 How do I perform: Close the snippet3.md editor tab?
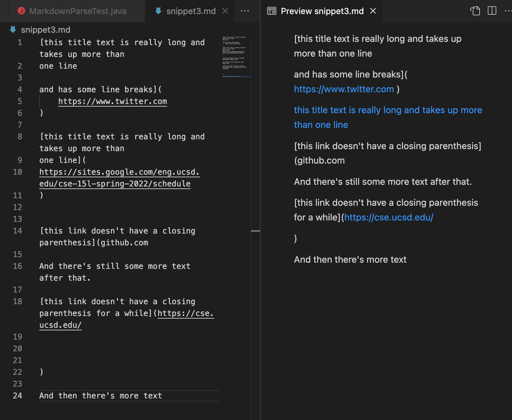point(225,11)
